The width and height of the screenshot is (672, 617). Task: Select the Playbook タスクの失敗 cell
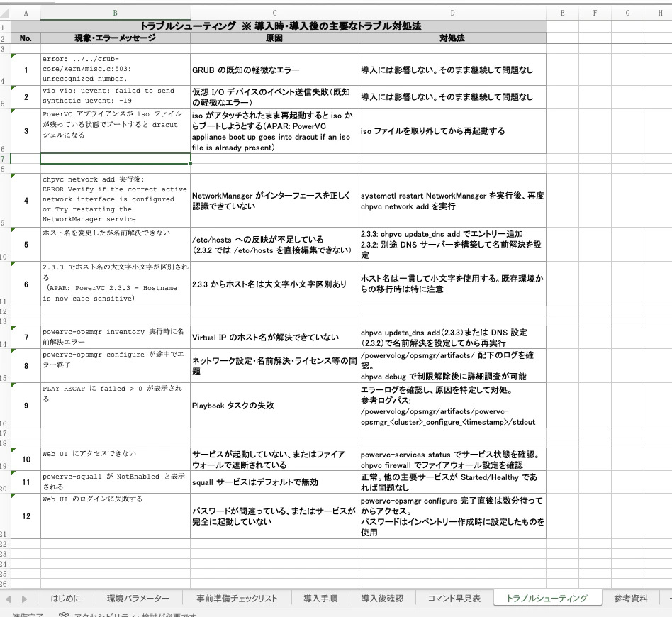coord(275,405)
